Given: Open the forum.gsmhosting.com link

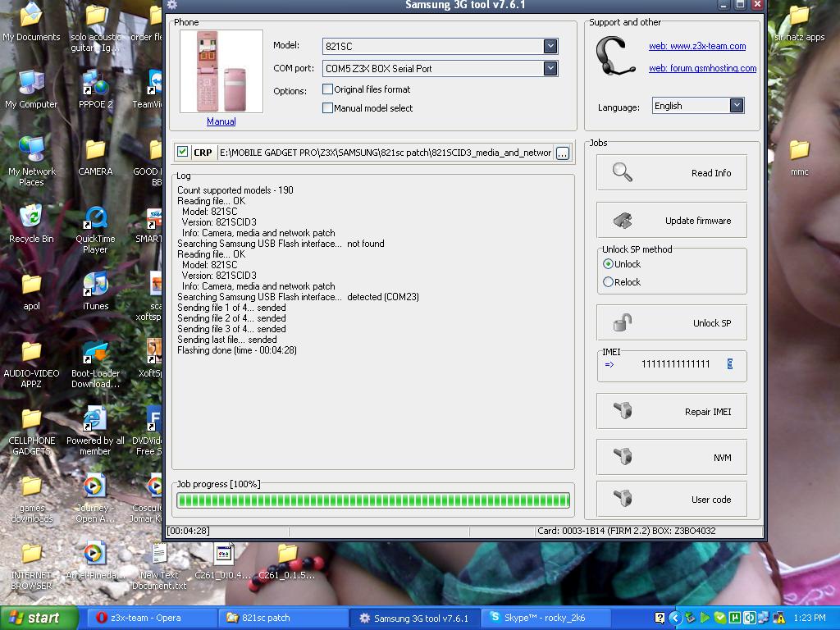Looking at the screenshot, I should coord(702,68).
